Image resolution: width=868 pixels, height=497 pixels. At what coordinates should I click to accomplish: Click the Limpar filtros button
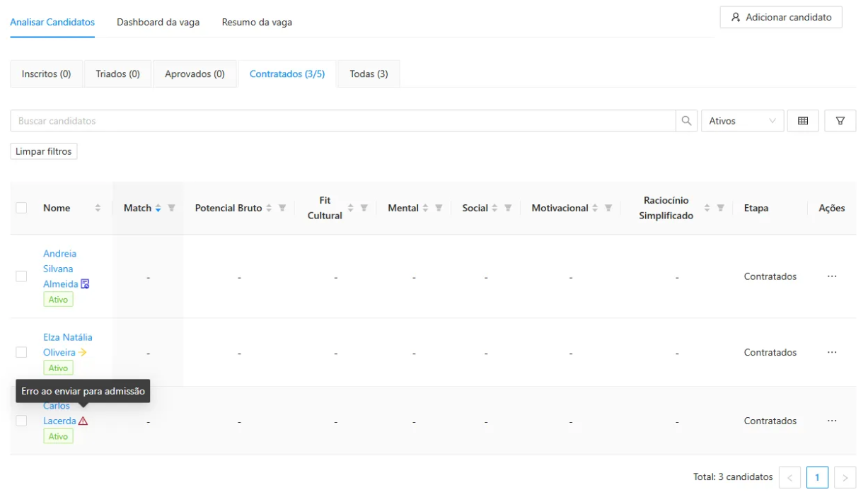click(44, 151)
